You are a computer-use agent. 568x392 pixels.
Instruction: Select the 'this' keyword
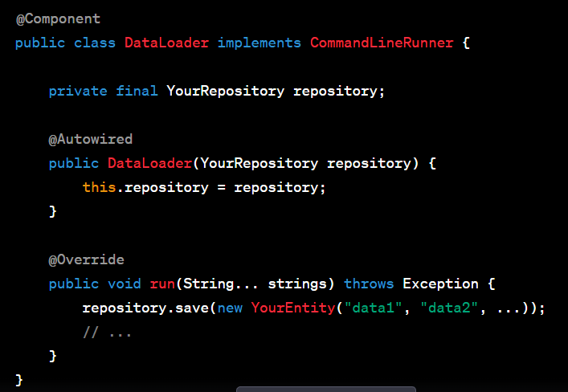pyautogui.click(x=99, y=187)
